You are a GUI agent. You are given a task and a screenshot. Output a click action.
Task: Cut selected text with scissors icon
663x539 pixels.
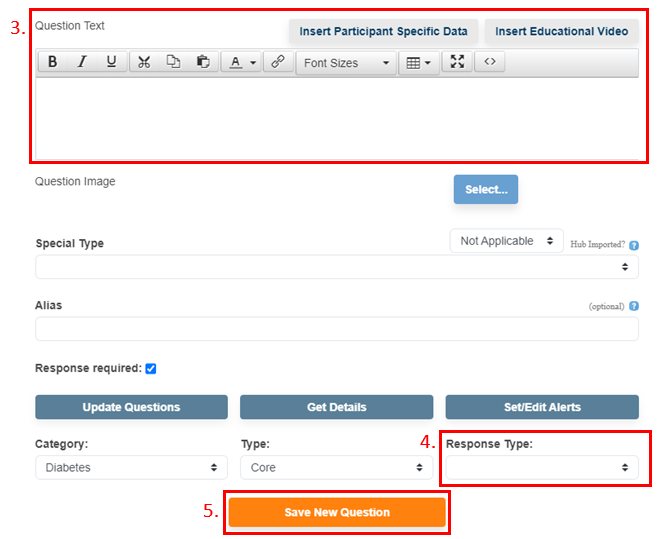(x=144, y=62)
